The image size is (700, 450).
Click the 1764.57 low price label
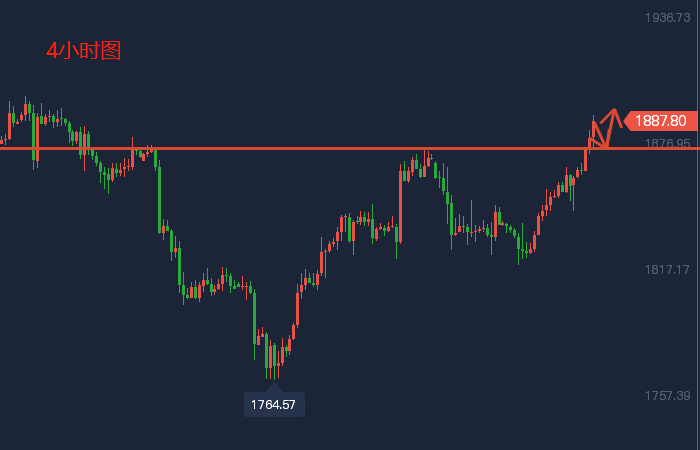(274, 404)
